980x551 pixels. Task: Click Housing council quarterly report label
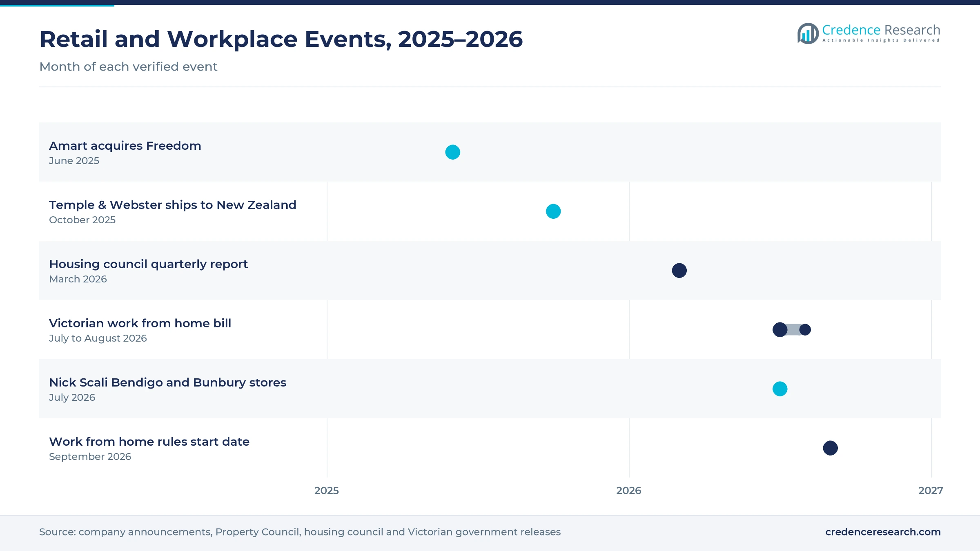148,264
